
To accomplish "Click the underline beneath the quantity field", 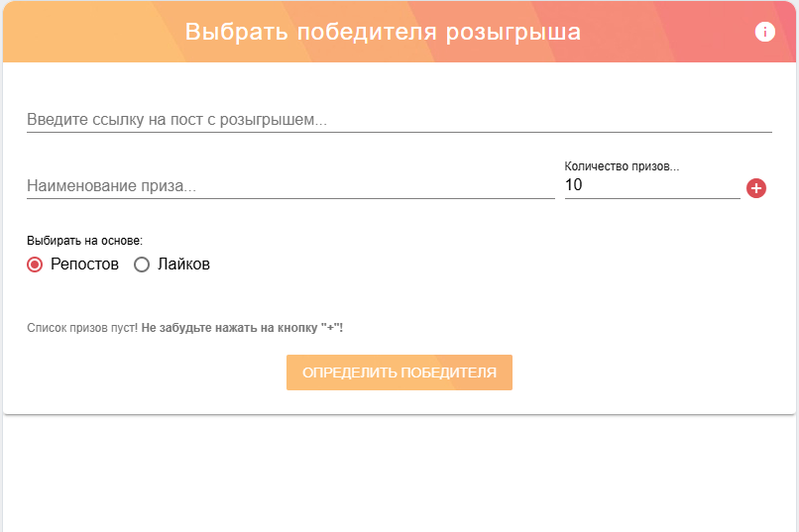I will point(651,198).
